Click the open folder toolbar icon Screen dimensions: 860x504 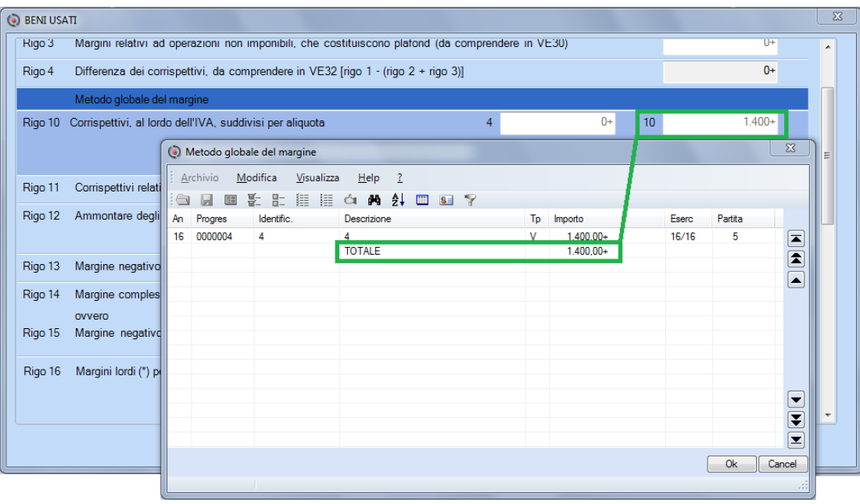[183, 200]
